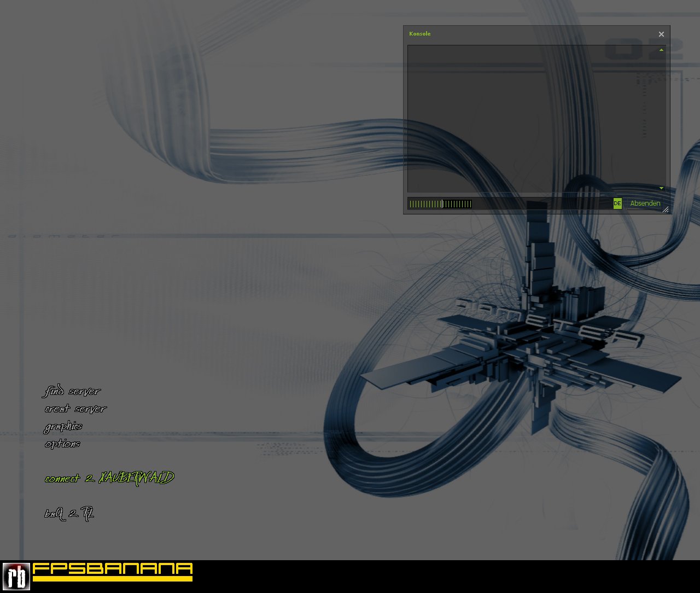Click connect 2 XAUBERWALD link

[109, 478]
